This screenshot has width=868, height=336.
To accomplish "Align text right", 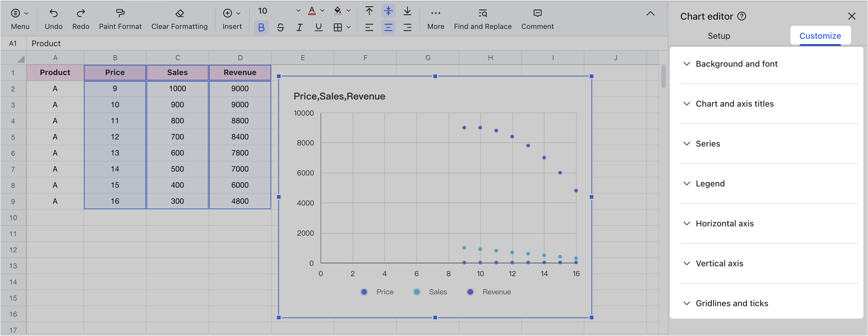I will [407, 28].
